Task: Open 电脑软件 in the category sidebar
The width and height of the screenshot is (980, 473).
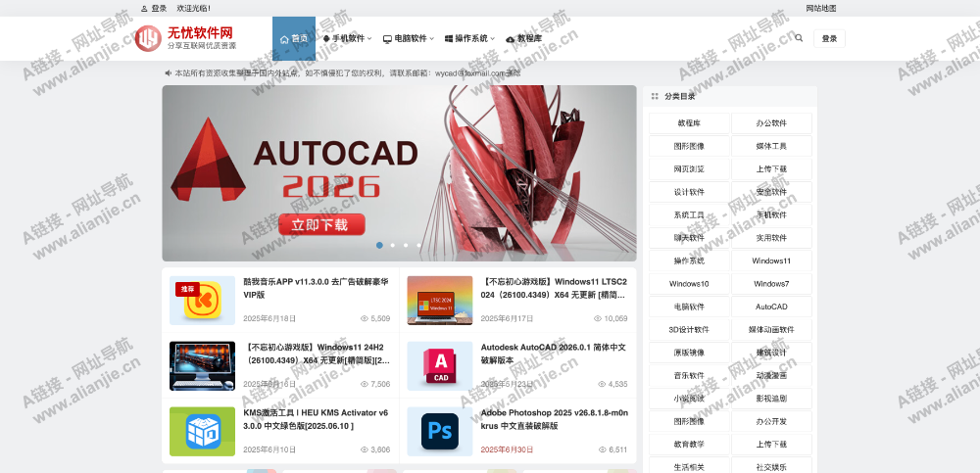Action: pyautogui.click(x=689, y=307)
